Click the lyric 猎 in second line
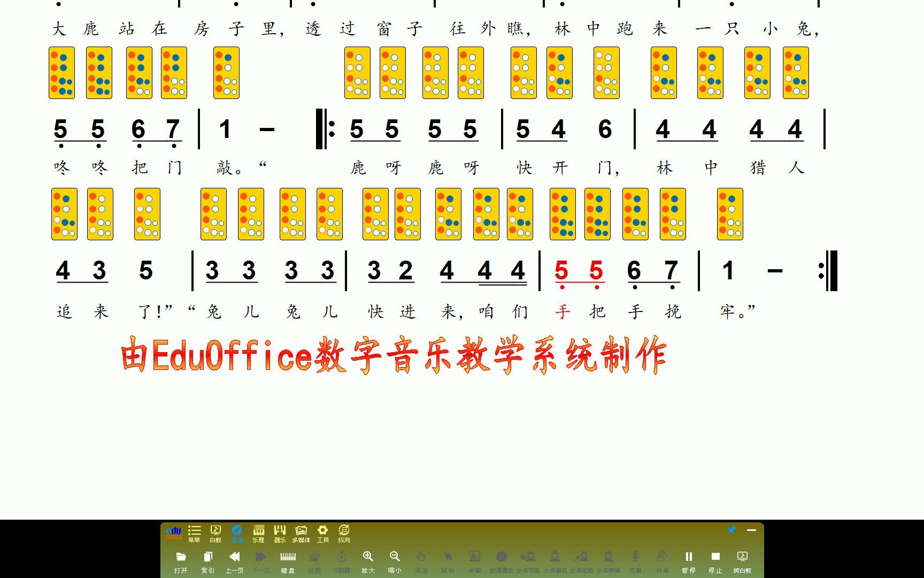This screenshot has height=578, width=924. pyautogui.click(x=758, y=168)
